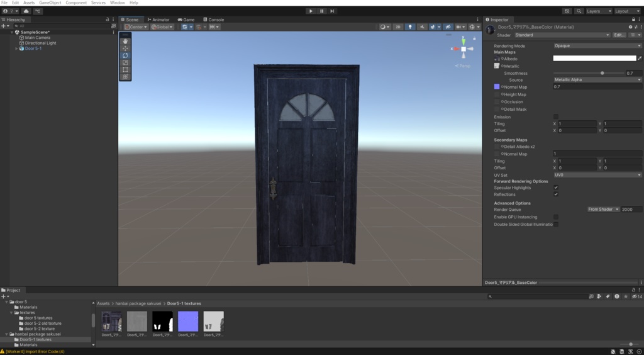Screen dimensions: 644x355
Task: Pick Albedo color with the eyedropper
Action: pos(640,59)
